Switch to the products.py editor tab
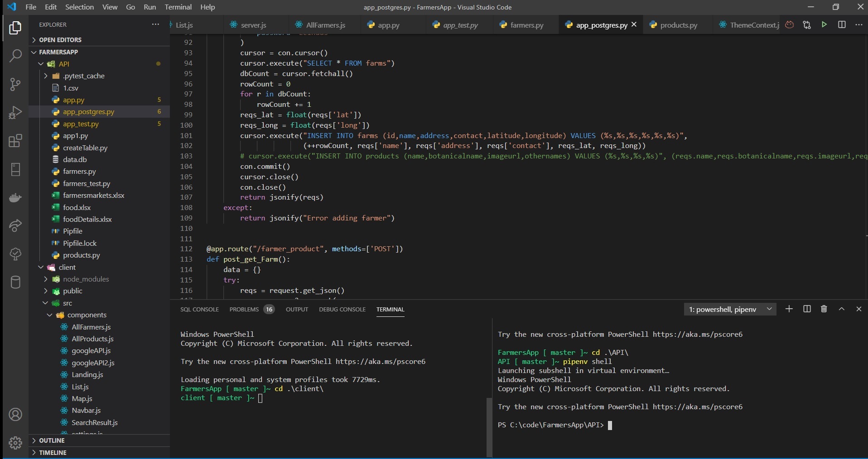This screenshot has height=459, width=868. tap(679, 25)
